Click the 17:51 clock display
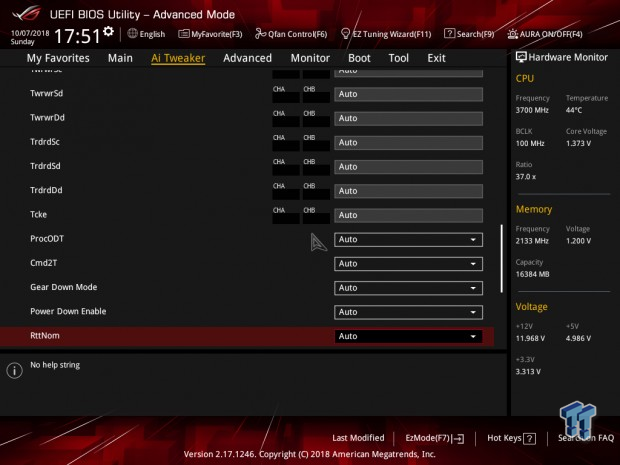The image size is (620, 465). click(78, 36)
